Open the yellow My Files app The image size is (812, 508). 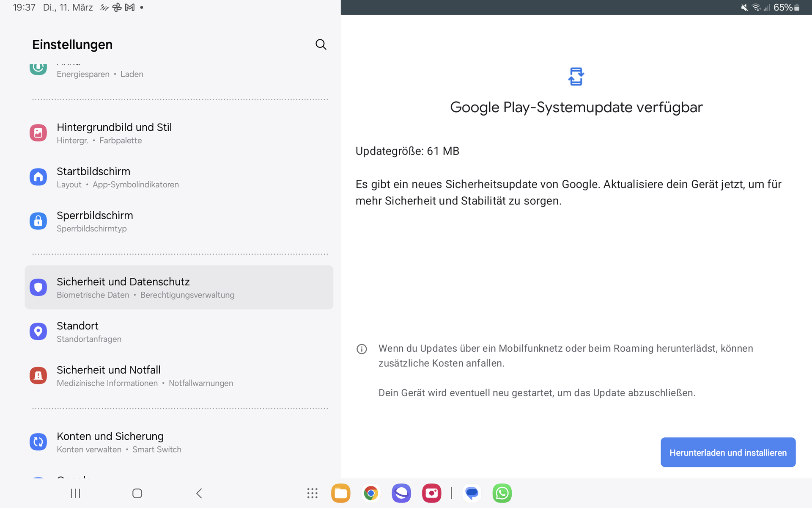pos(340,493)
